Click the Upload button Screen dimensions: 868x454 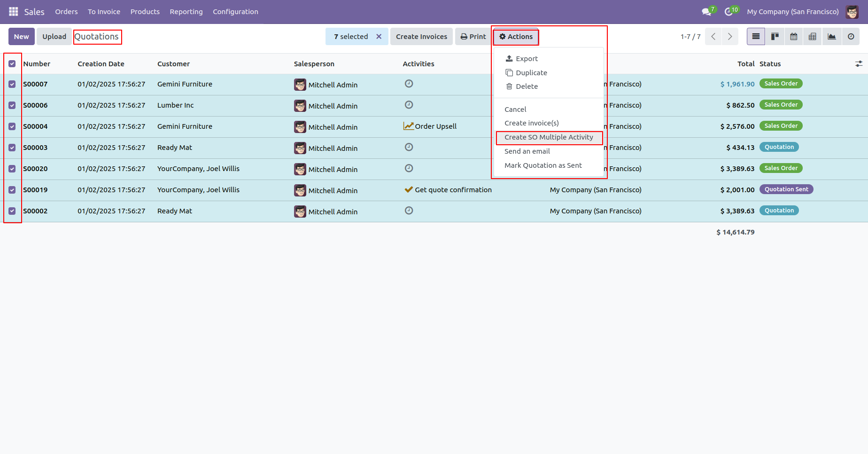point(54,37)
